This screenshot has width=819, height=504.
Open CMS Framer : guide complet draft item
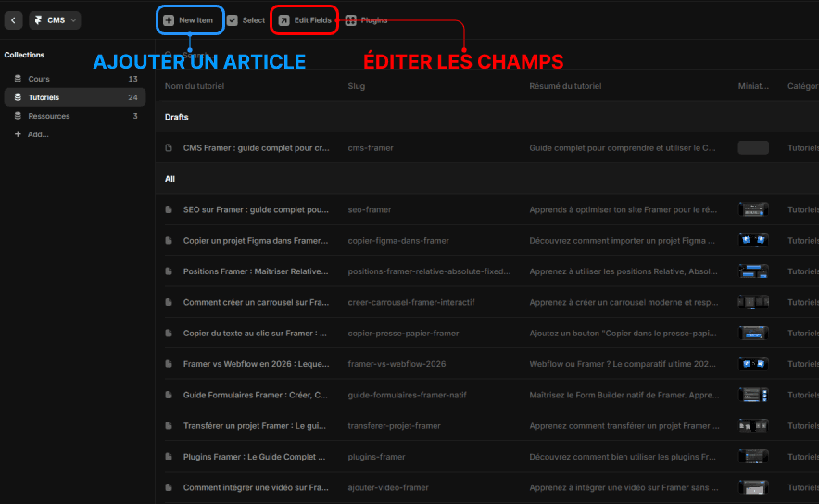coord(256,148)
